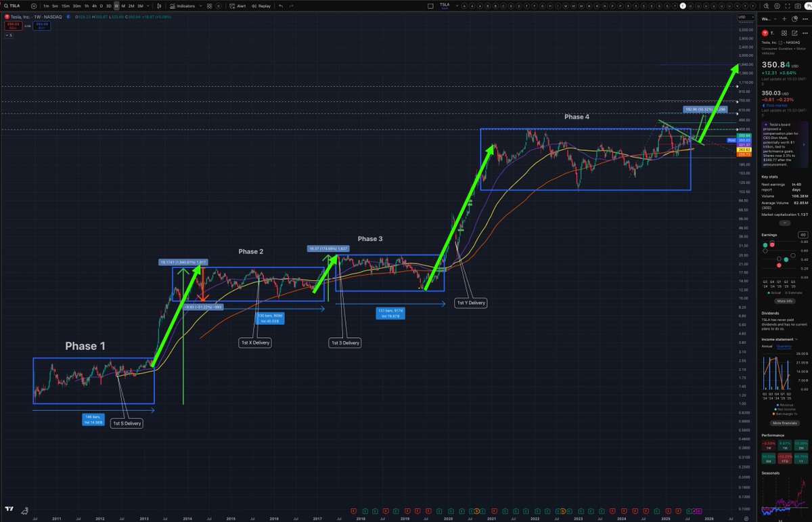Create an Alert from the toolbar
This screenshot has width=812, height=522.
[x=238, y=6]
